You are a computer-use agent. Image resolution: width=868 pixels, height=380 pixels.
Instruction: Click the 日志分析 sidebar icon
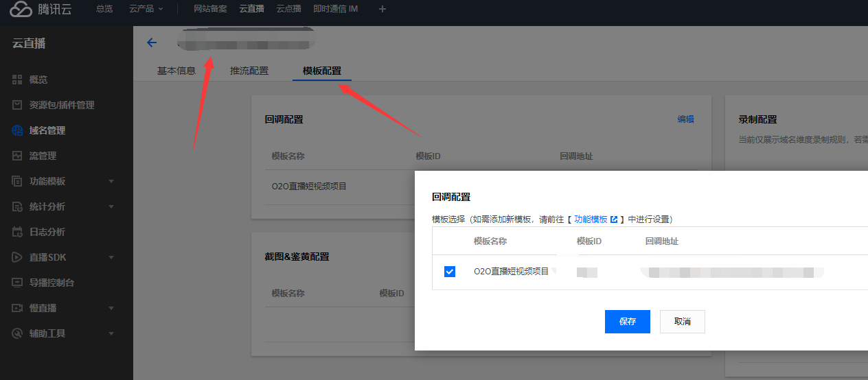[x=17, y=232]
